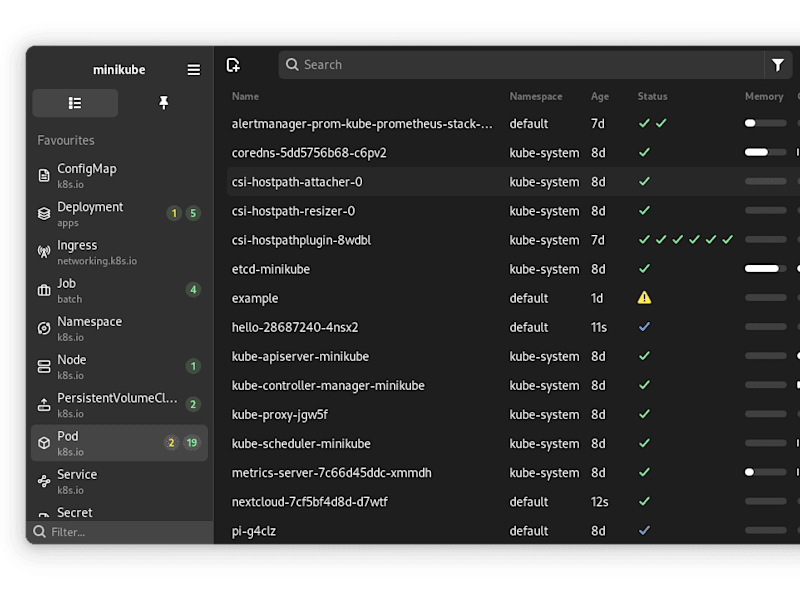Select the alertmanager-prom-kube-prometheus-stack pod

click(x=513, y=124)
